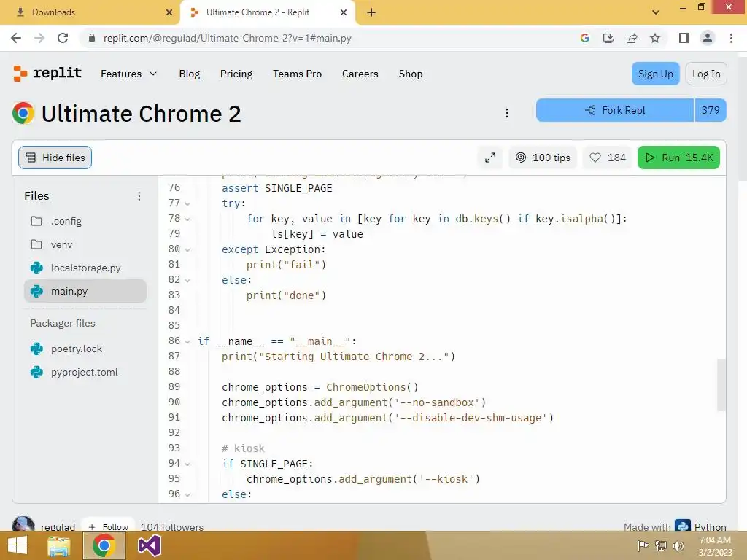
Task: Share this page icon
Action: point(632,38)
